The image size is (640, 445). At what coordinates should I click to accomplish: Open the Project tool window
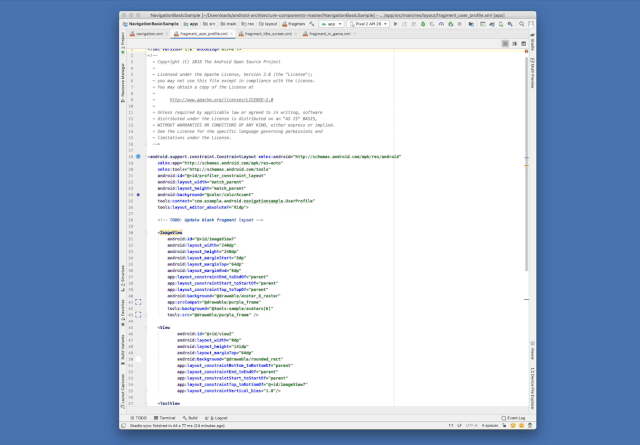(x=123, y=41)
